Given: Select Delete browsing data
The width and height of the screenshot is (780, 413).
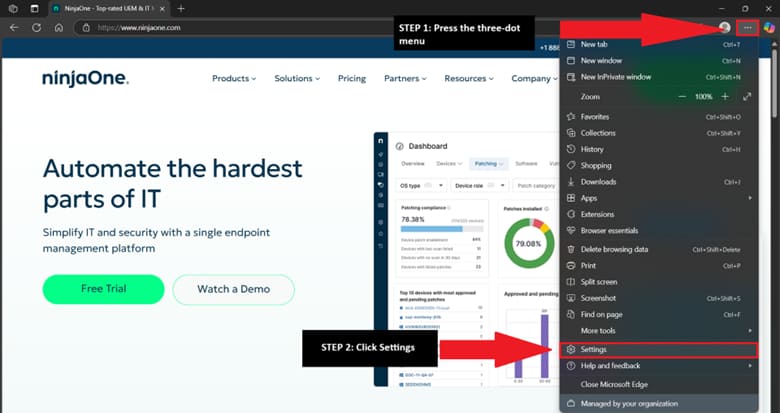Looking at the screenshot, I should click(659, 250).
